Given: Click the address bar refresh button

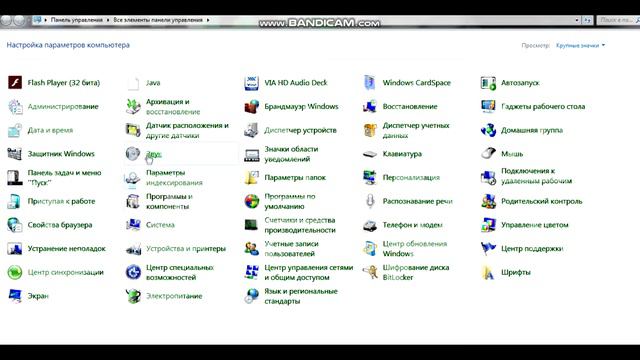Looking at the screenshot, I should 587,20.
